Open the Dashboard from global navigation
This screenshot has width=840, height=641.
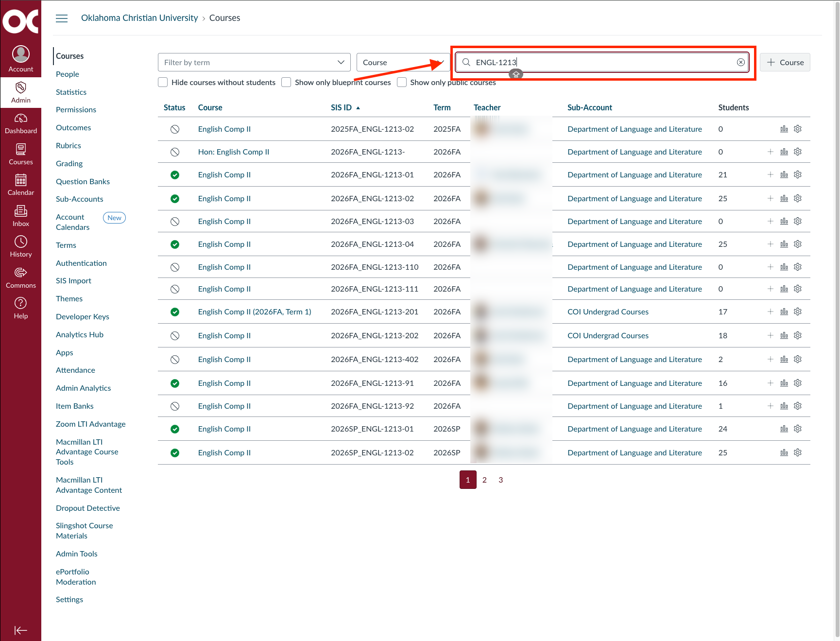(21, 123)
